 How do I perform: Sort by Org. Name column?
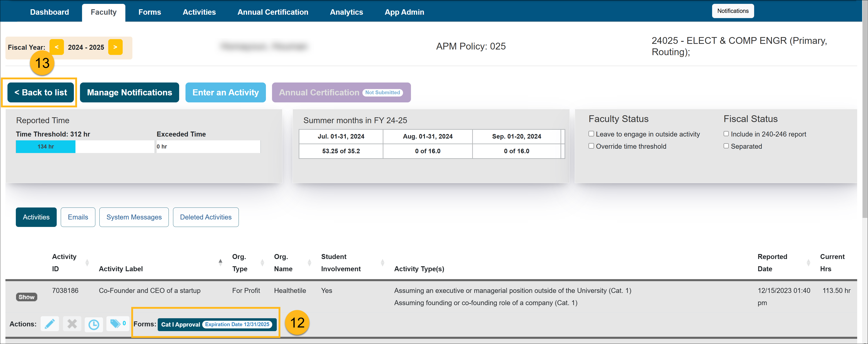309,263
